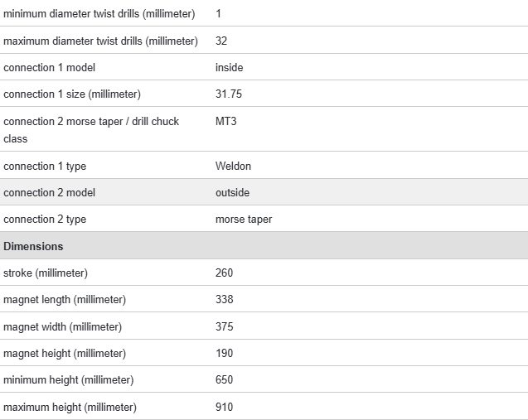Screen dimensions: 528x420
Task: Click the maximum height value 910
Action: [224, 407]
